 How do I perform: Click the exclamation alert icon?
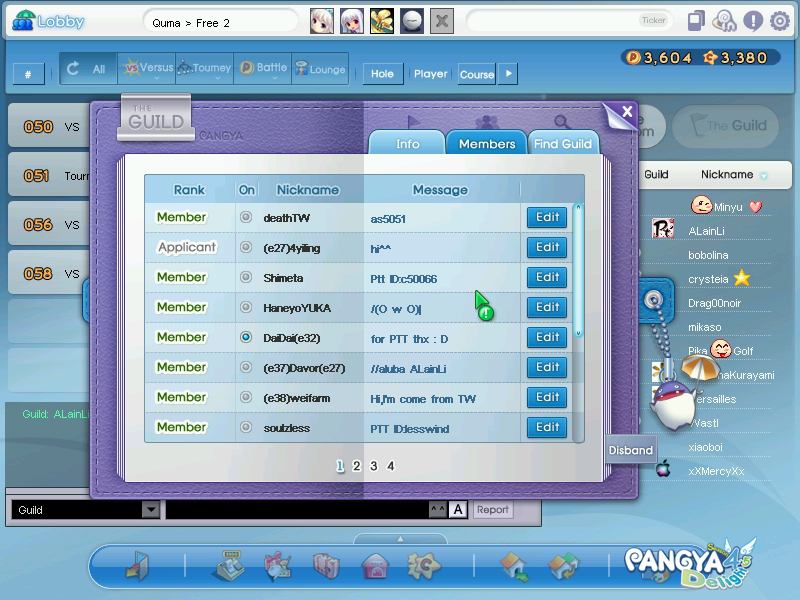[753, 21]
